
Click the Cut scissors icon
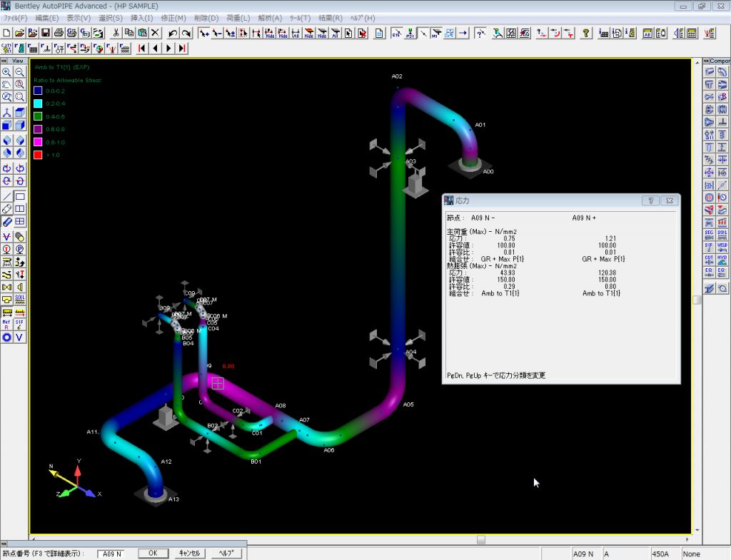[x=116, y=33]
